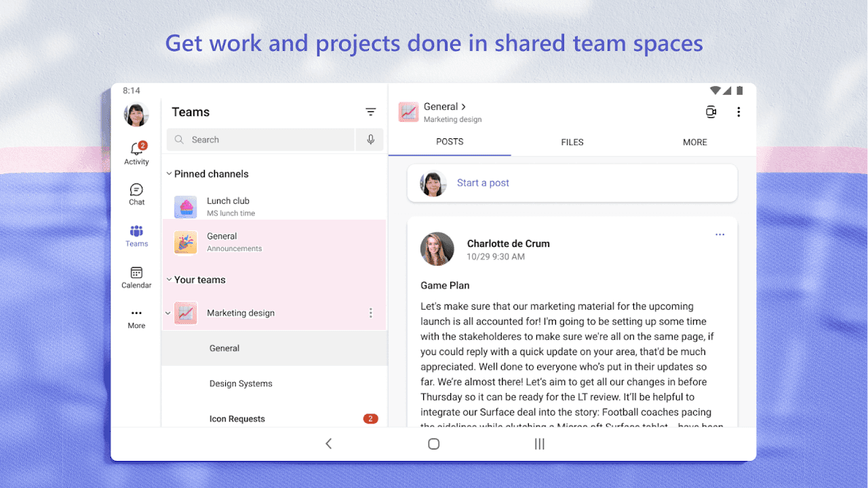
Task: Switch to the MORE tab
Action: pos(695,142)
